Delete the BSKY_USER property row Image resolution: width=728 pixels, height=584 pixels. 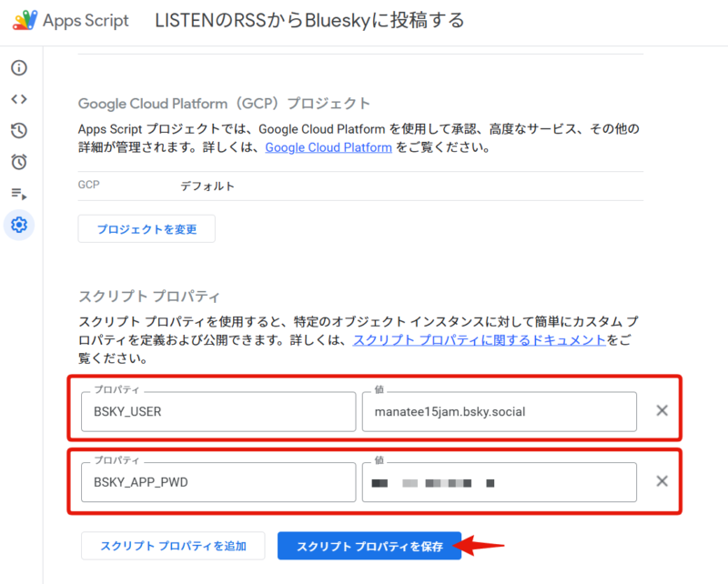pyautogui.click(x=662, y=411)
